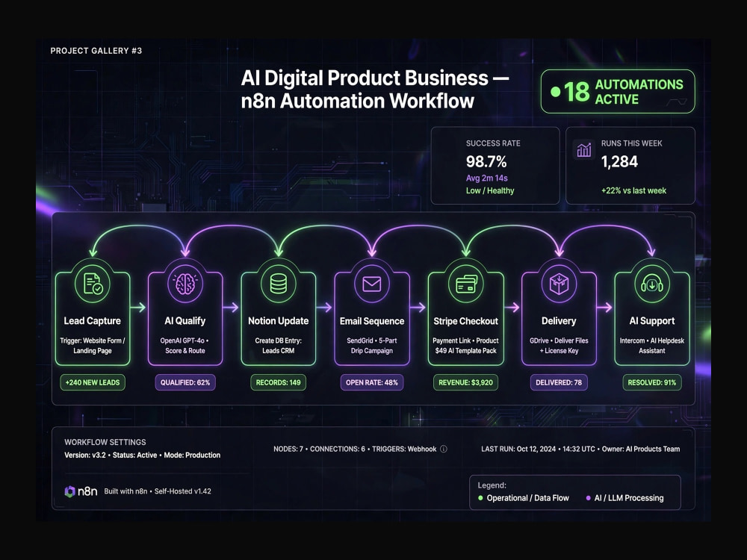Screen dimensions: 747x560
Task: Click the Avg 2m 14s text
Action: [x=487, y=178]
